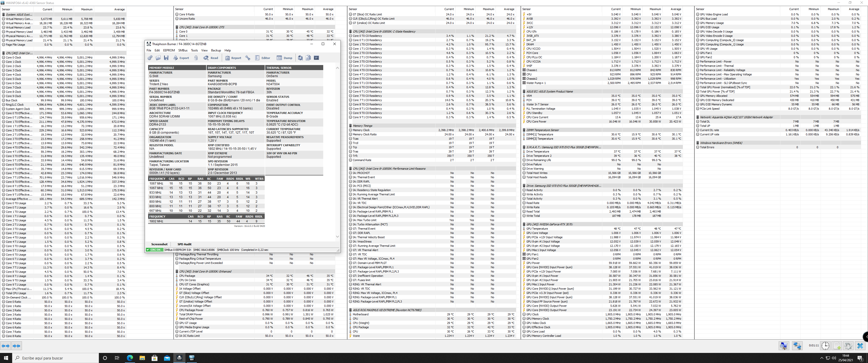This screenshot has height=363, width=868.
Task: Select the Virtual Memory Load sensor row
Action: click(64, 28)
